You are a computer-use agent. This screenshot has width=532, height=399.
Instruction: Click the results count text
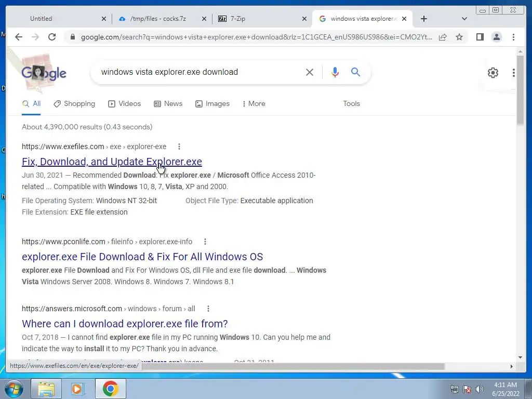pyautogui.click(x=87, y=127)
